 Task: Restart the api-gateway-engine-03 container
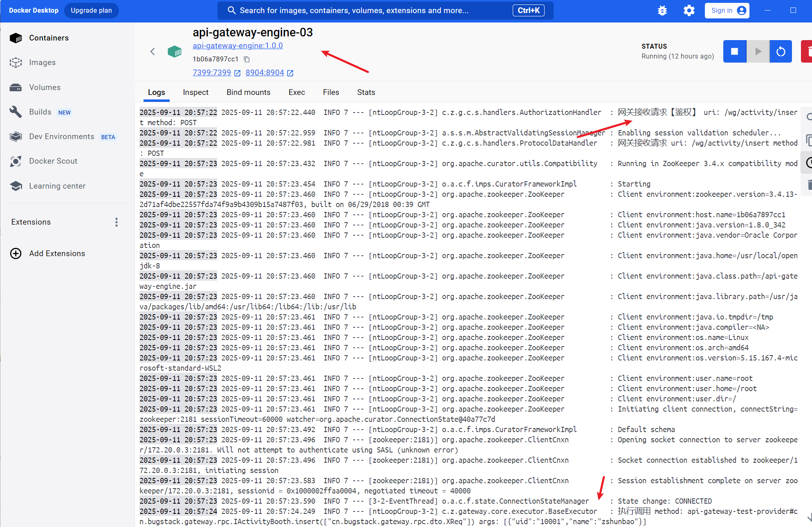click(x=781, y=52)
